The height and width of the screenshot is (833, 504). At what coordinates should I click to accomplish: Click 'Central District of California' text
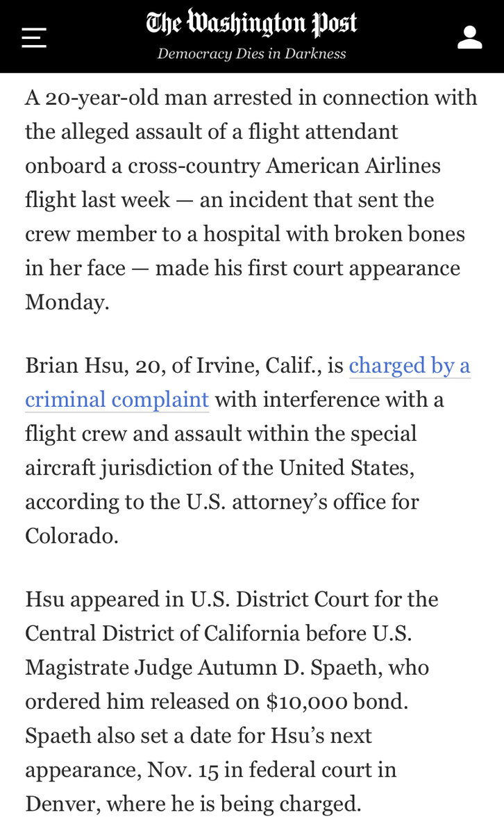click(x=174, y=632)
